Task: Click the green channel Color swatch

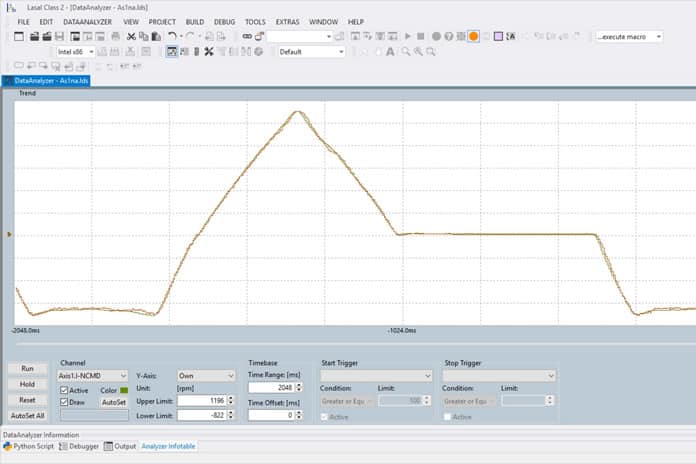Action: [x=124, y=390]
